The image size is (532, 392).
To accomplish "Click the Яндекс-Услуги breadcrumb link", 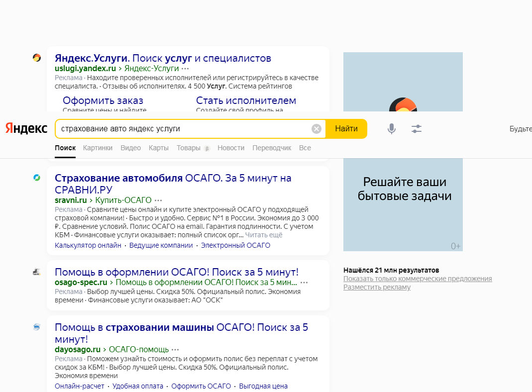I will 151,68.
